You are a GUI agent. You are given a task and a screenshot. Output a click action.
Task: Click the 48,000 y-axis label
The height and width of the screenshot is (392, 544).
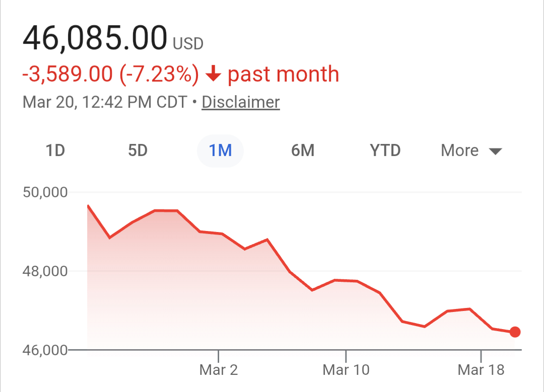pyautogui.click(x=45, y=271)
